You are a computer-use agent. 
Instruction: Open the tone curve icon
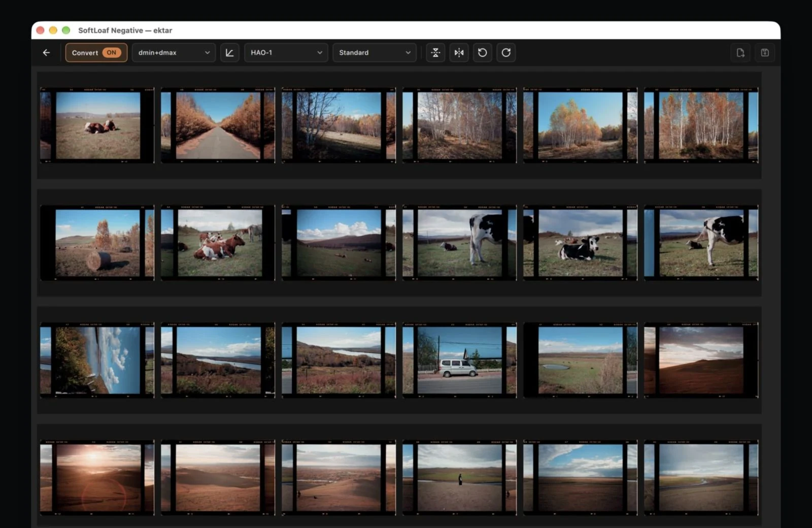click(229, 53)
